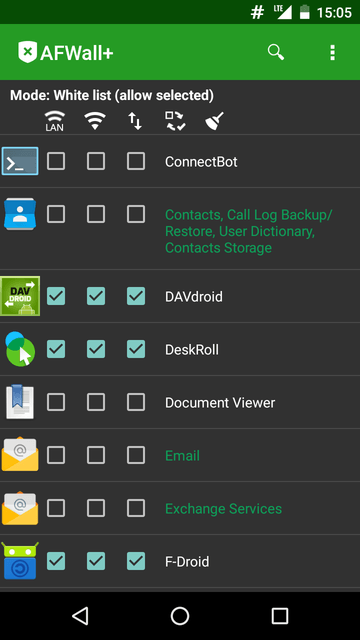Select all in LAN column header icon

[x=55, y=121]
